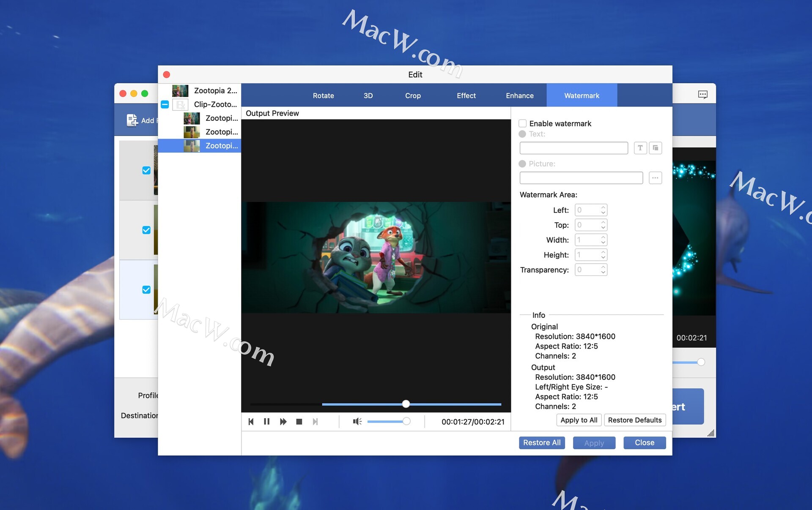Image resolution: width=812 pixels, height=510 pixels.
Task: Click the Apply to All button
Action: pyautogui.click(x=579, y=420)
